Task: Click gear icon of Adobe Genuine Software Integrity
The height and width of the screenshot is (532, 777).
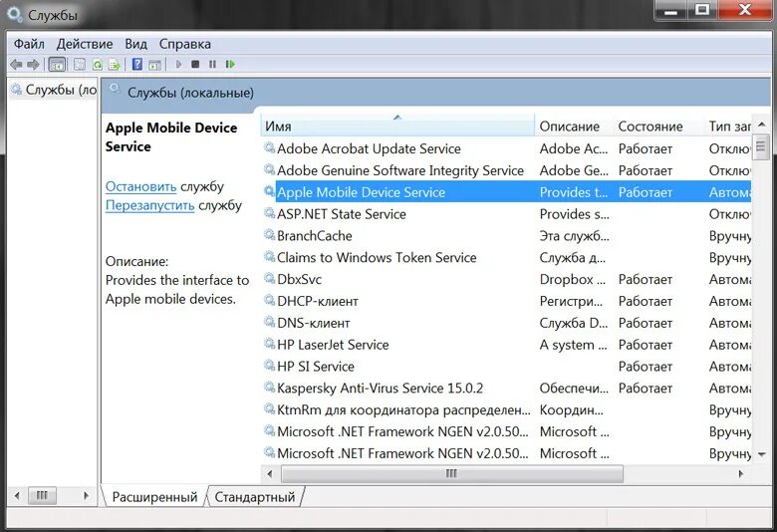Action: coord(269,169)
